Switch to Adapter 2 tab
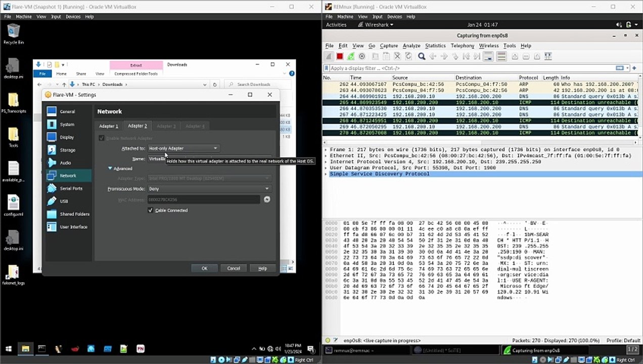The width and height of the screenshot is (643, 364). coord(137,126)
